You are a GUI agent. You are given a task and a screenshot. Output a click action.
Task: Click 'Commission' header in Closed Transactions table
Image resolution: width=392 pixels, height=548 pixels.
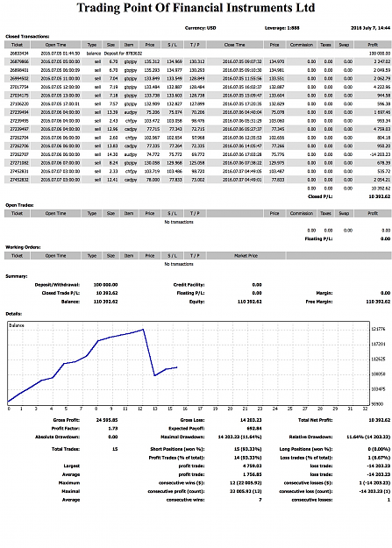coord(302,45)
